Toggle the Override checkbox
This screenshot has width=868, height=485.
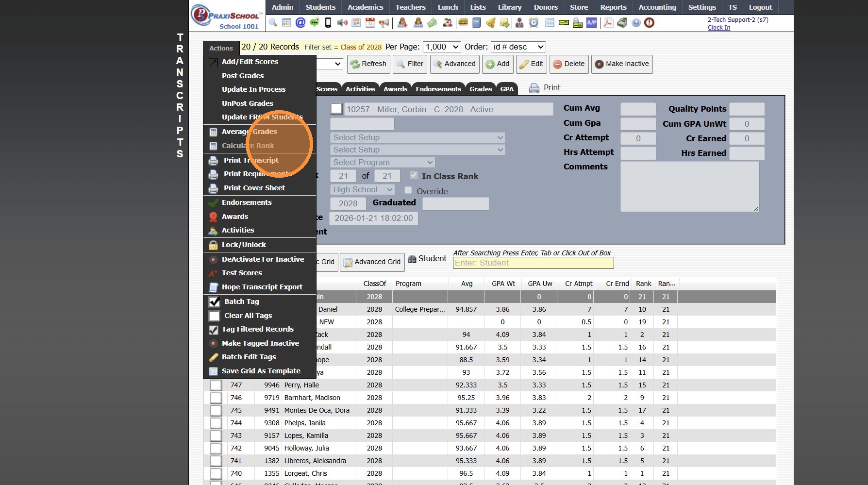[408, 191]
